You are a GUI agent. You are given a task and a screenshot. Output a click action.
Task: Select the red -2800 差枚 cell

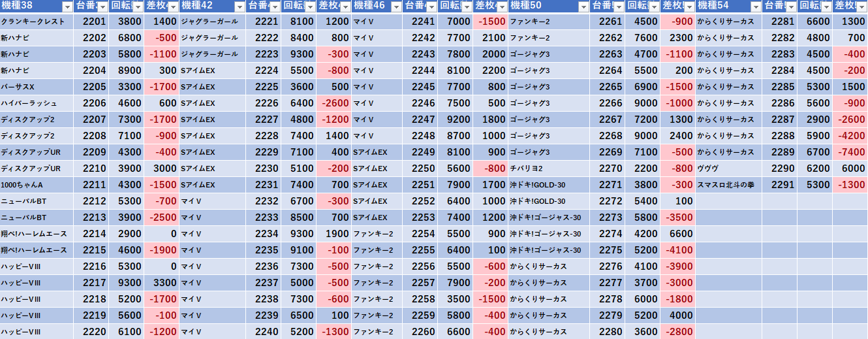point(678,332)
